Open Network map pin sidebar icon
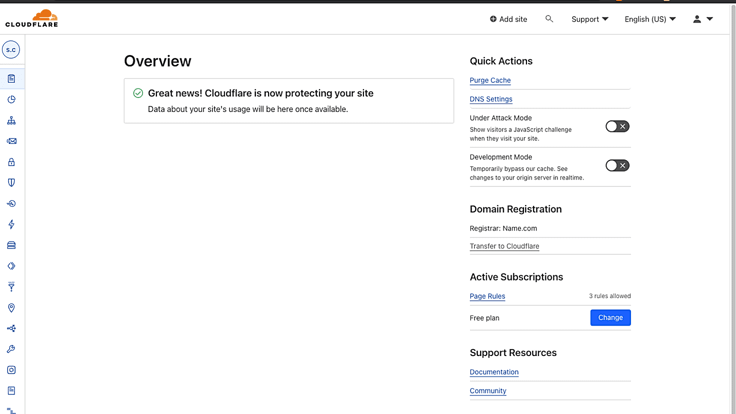The width and height of the screenshot is (736, 414). (11, 307)
